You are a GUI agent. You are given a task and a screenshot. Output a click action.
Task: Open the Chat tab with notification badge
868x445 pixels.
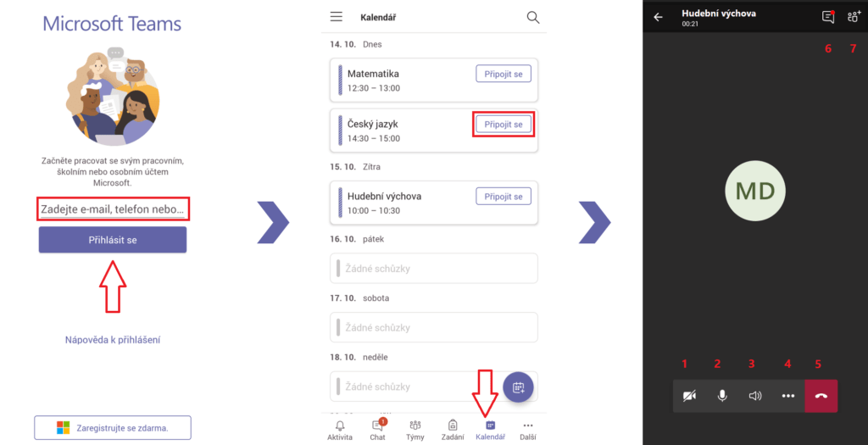click(377, 430)
